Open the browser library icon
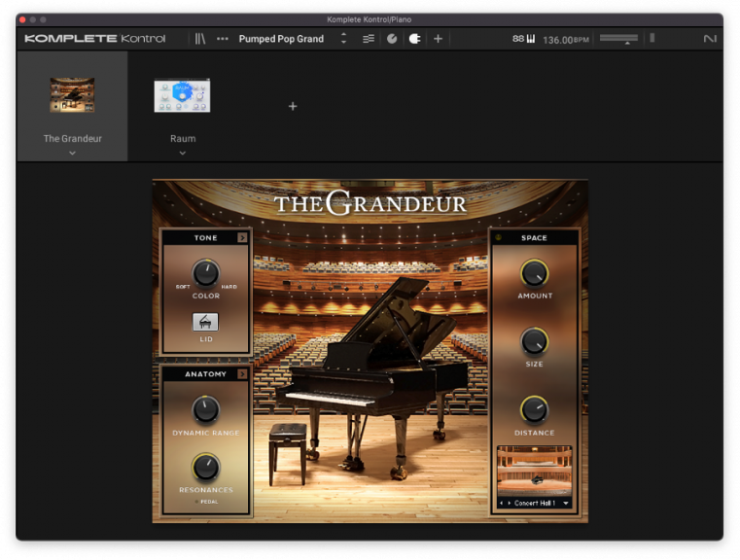This screenshot has width=740, height=560. [x=200, y=39]
